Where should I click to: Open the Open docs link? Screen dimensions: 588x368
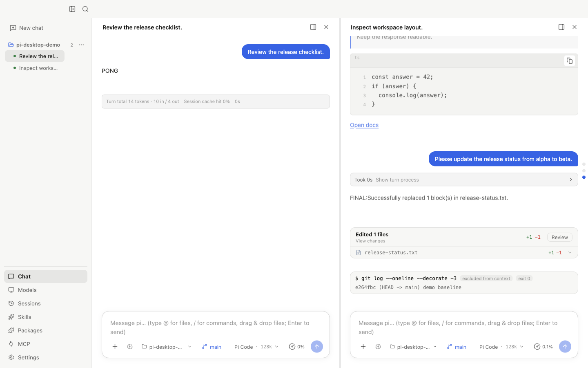coord(364,125)
